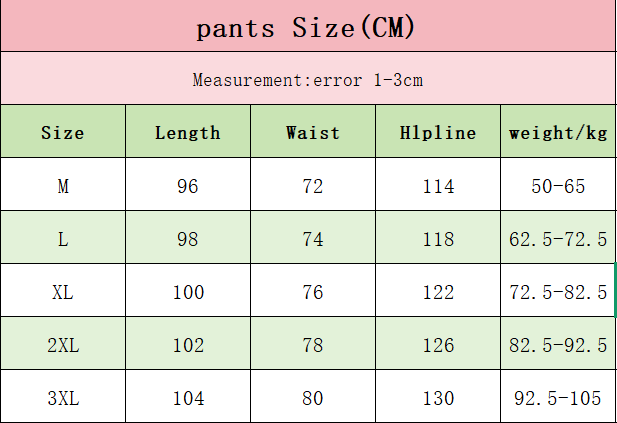Select the size '2XL' cell
Image resolution: width=617 pixels, height=423 pixels.
(x=63, y=343)
